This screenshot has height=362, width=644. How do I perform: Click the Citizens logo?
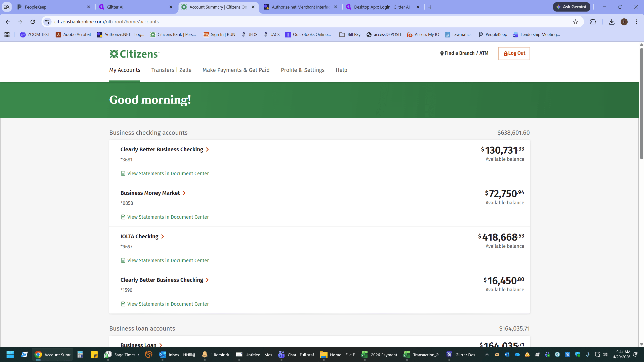coord(134,54)
